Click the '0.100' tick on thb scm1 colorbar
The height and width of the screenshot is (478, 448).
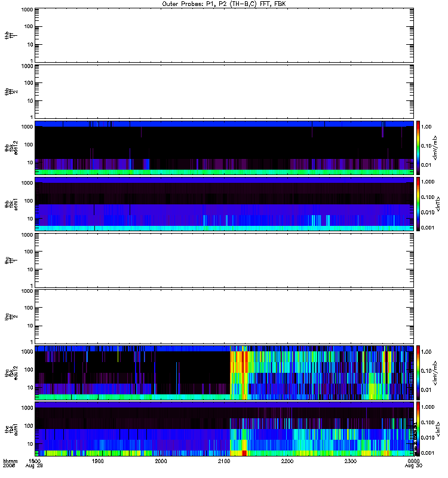tap(428, 197)
